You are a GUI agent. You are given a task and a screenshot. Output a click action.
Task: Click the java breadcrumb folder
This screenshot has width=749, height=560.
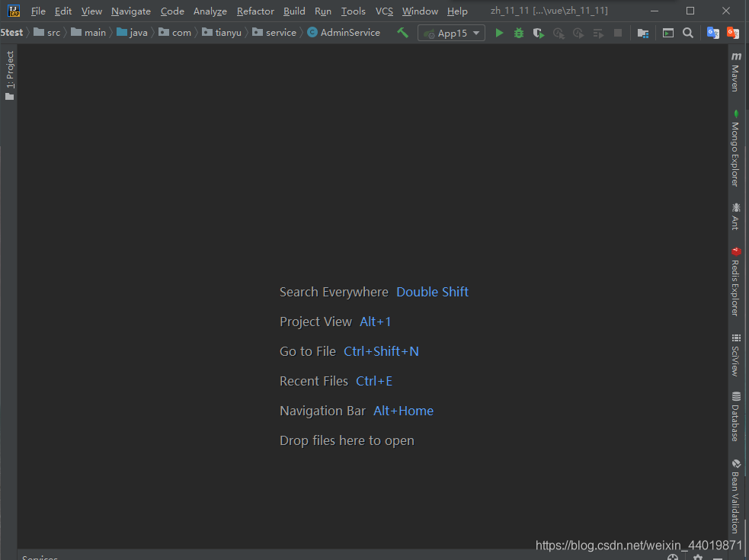(x=133, y=33)
